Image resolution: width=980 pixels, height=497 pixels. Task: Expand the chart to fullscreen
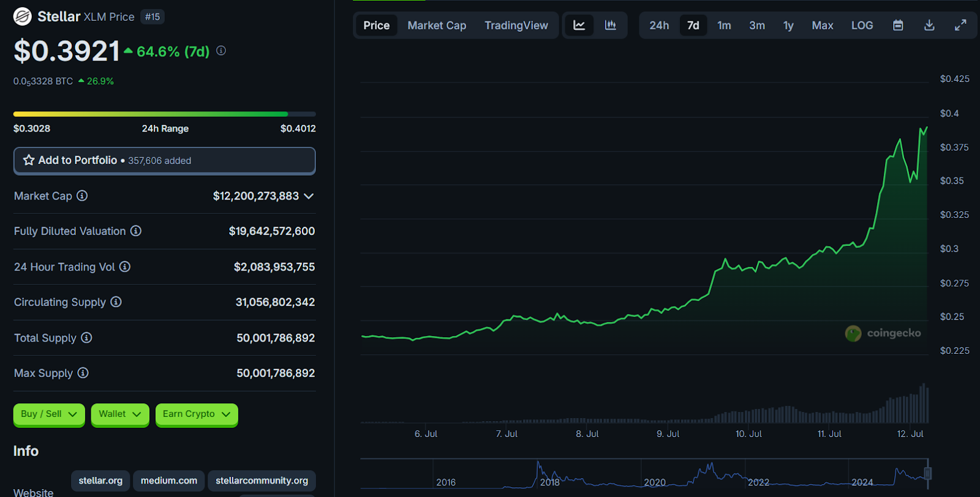pos(960,25)
